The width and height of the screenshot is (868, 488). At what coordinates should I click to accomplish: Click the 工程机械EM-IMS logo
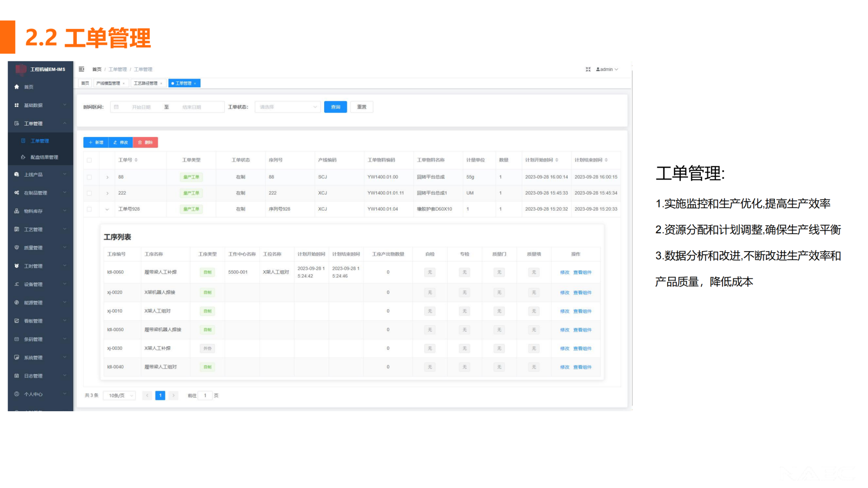[x=41, y=69]
